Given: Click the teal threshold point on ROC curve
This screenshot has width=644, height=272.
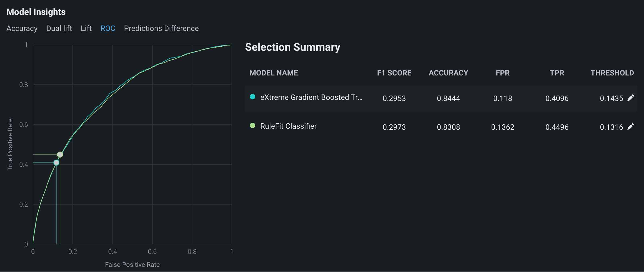Looking at the screenshot, I should click(x=56, y=163).
